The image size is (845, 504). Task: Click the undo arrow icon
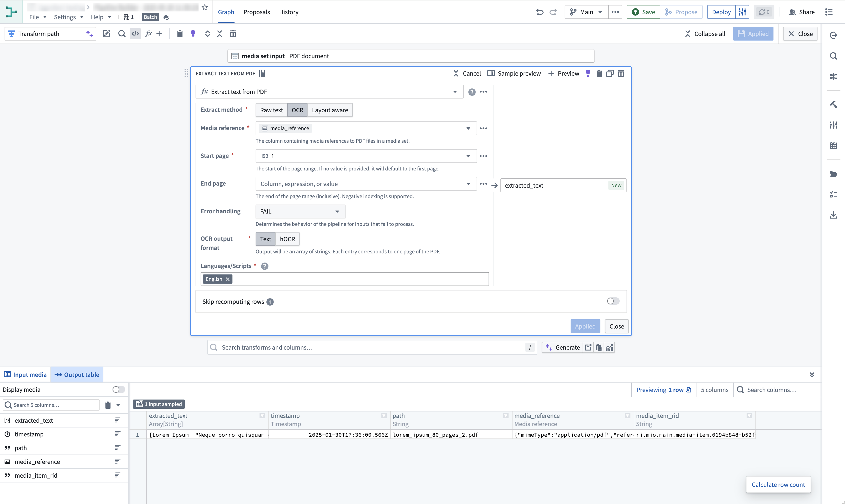tap(540, 12)
